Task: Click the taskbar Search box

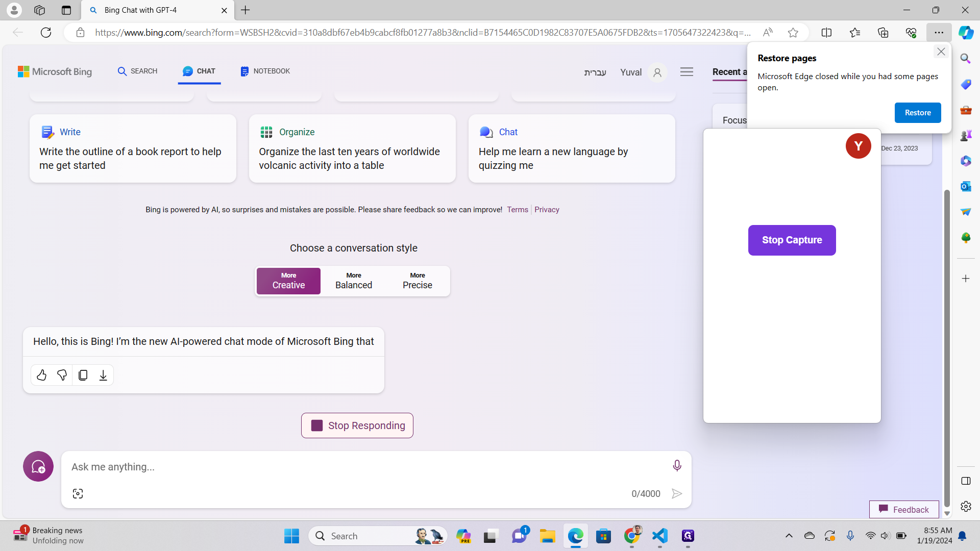Action: pyautogui.click(x=378, y=536)
